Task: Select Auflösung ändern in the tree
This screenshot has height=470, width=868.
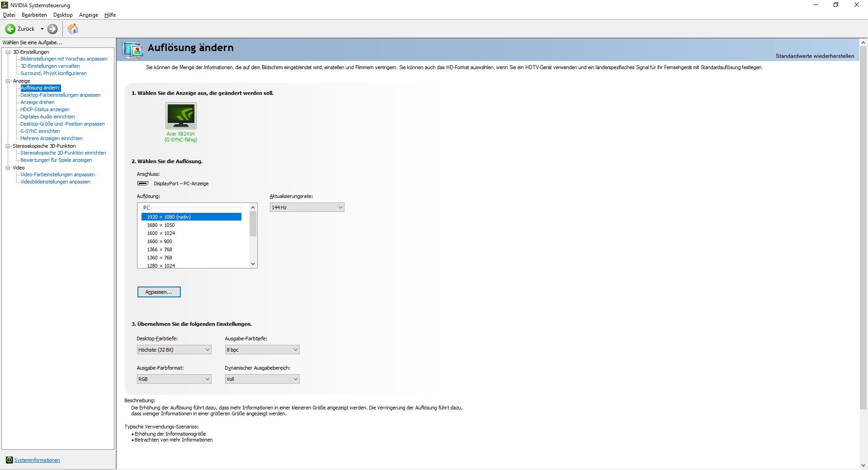Action: [x=40, y=88]
